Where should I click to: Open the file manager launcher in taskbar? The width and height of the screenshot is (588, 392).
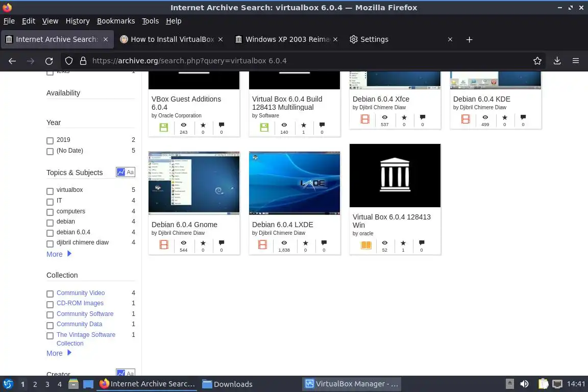(73, 384)
